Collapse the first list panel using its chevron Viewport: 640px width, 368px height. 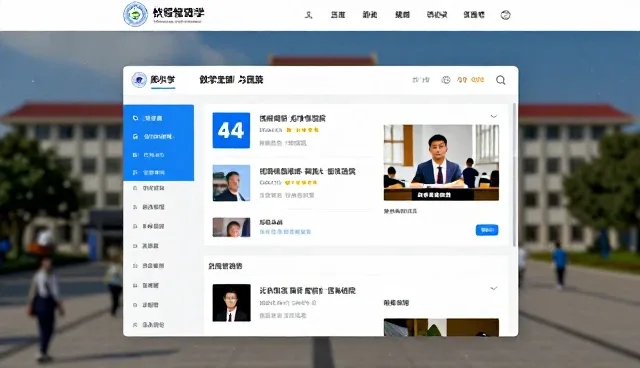[494, 117]
